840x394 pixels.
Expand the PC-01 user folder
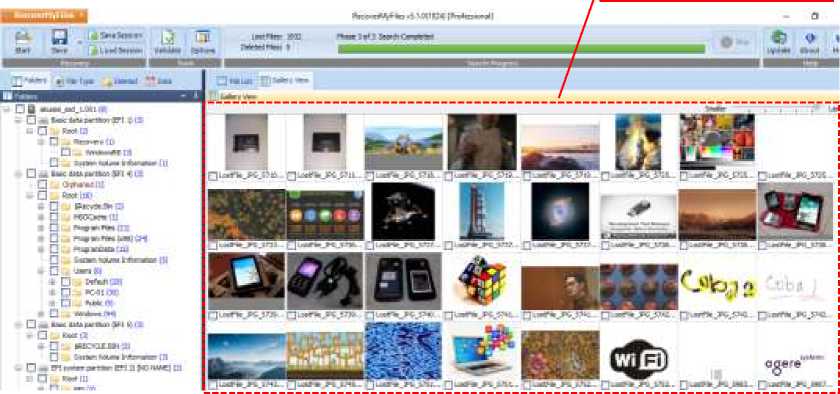point(52,292)
